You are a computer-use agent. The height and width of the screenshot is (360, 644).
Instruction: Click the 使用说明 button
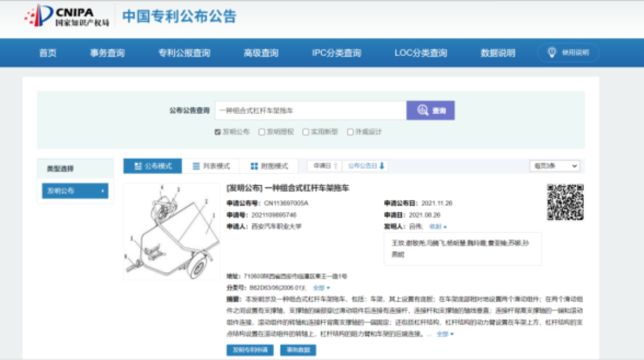568,52
